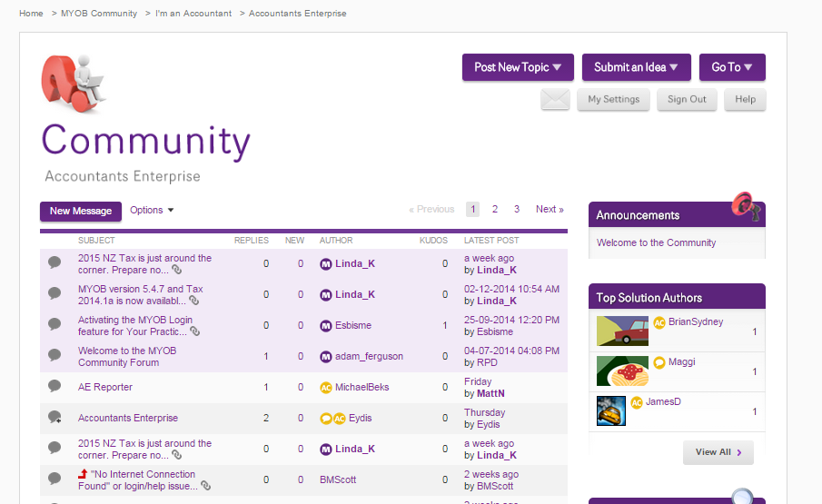
Task: Click the Next page link
Action: coord(550,209)
